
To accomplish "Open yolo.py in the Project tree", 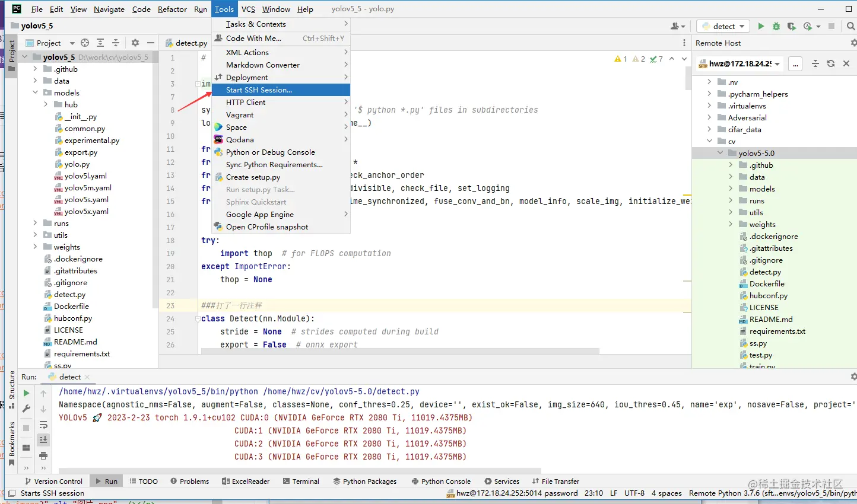I will click(77, 164).
